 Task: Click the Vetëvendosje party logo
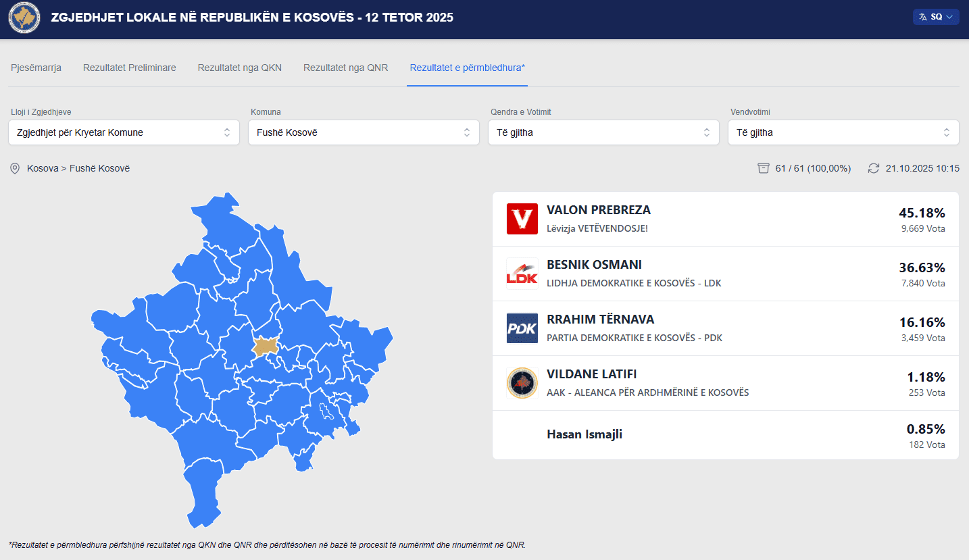(522, 219)
